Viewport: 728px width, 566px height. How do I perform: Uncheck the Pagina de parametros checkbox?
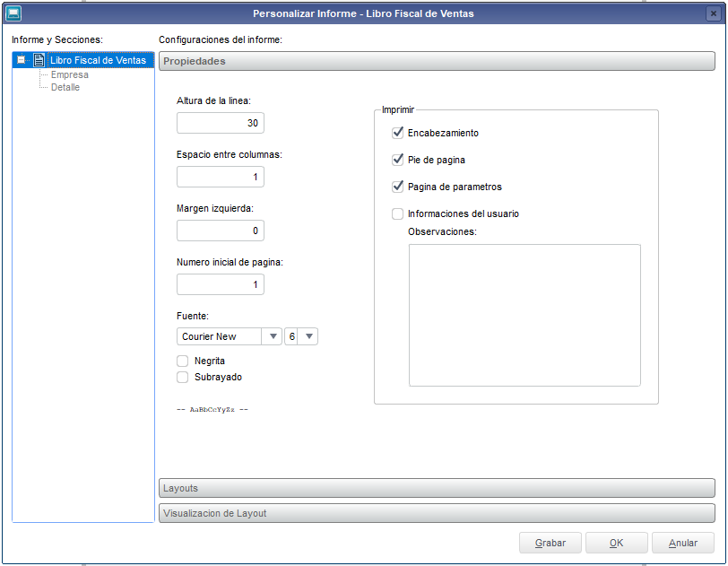[x=398, y=187]
